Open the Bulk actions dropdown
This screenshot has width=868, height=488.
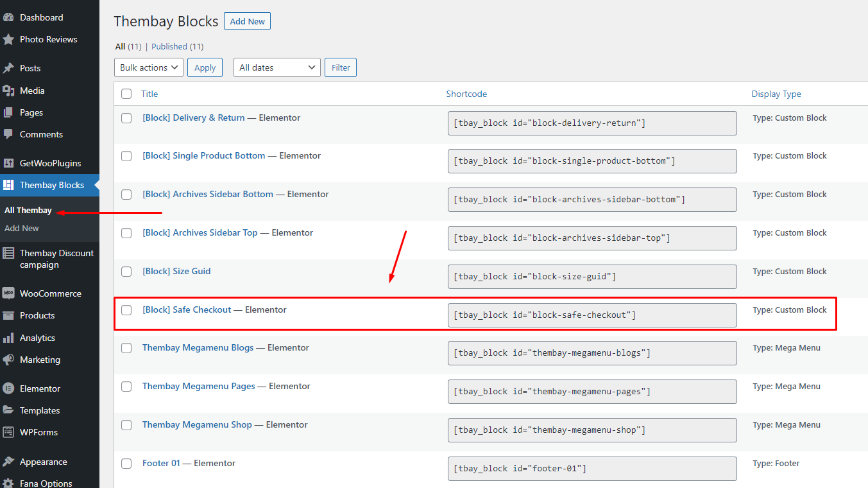(149, 67)
